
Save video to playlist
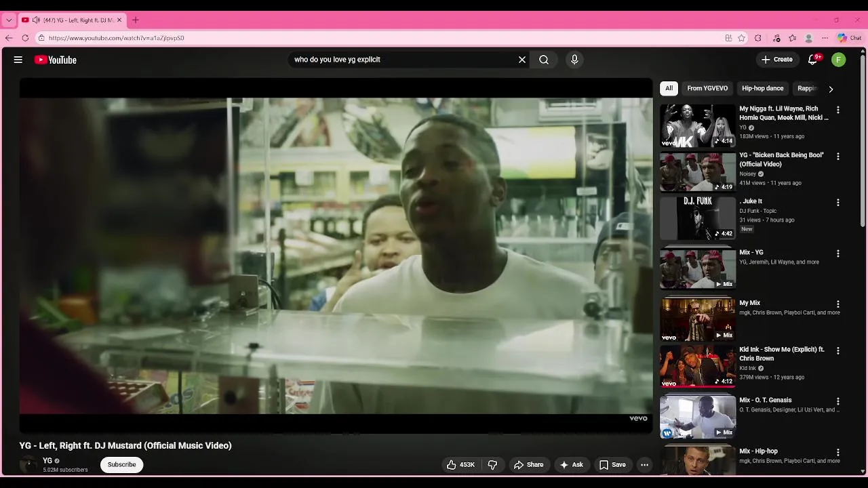click(x=612, y=465)
